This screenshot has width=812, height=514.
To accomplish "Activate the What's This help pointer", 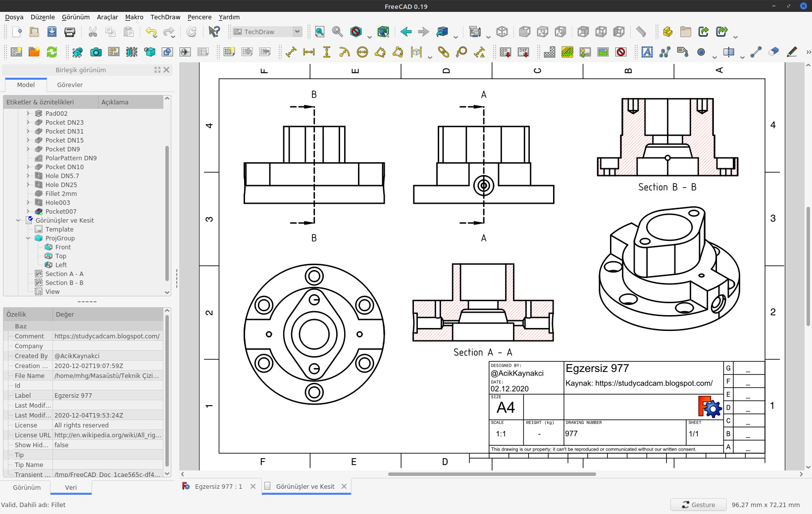I will click(x=214, y=32).
